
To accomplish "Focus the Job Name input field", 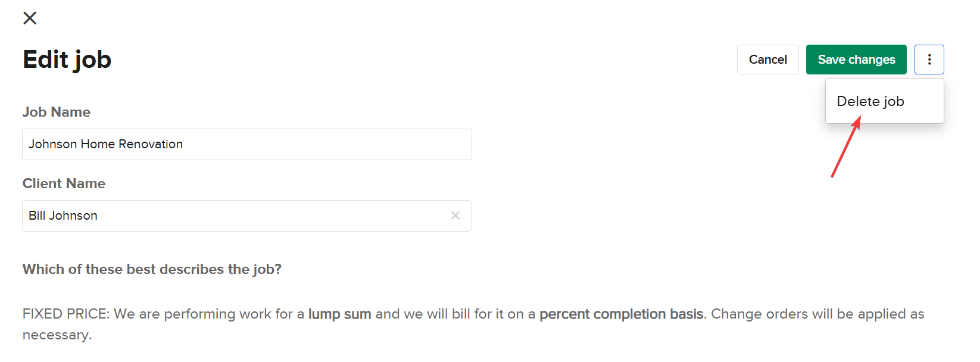I will pyautogui.click(x=246, y=144).
